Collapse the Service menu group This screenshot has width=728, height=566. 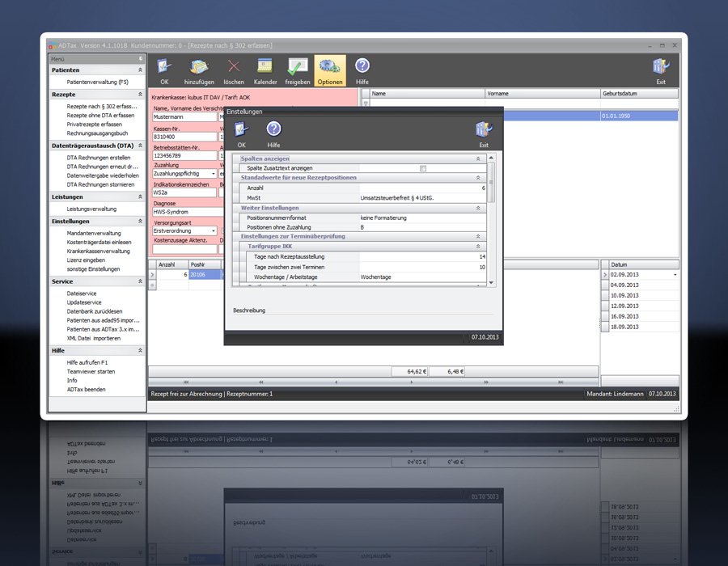(140, 281)
